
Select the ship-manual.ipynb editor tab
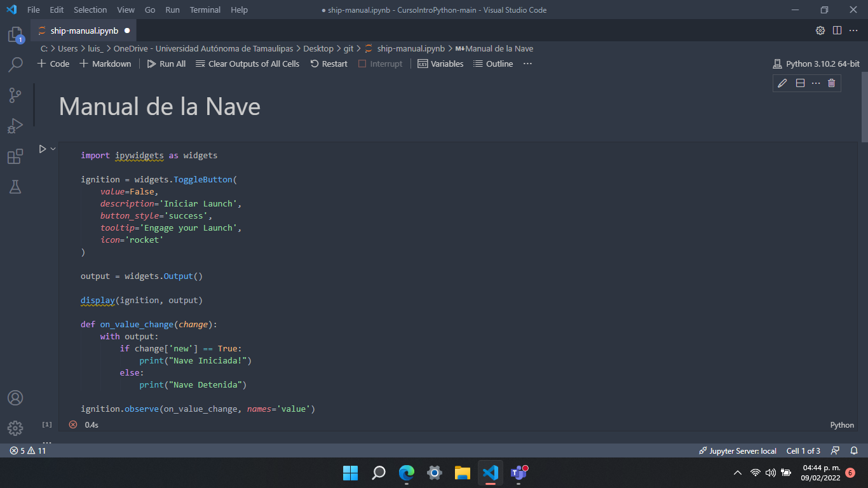pyautogui.click(x=83, y=30)
